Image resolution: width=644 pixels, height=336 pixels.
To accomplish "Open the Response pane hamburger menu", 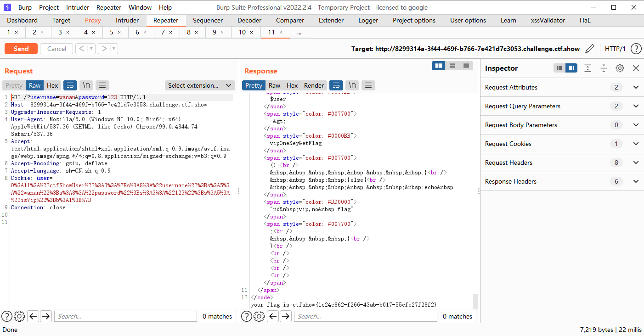I will click(368, 85).
